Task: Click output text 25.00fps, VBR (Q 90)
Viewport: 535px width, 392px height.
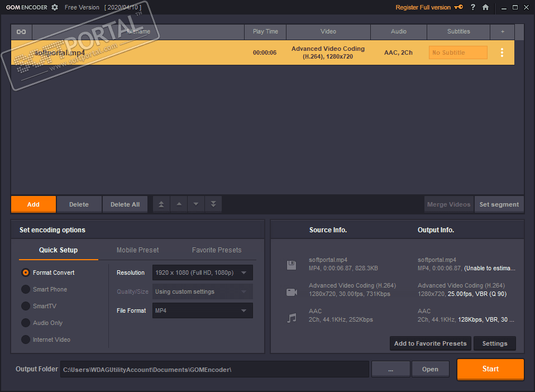Action: (x=477, y=294)
